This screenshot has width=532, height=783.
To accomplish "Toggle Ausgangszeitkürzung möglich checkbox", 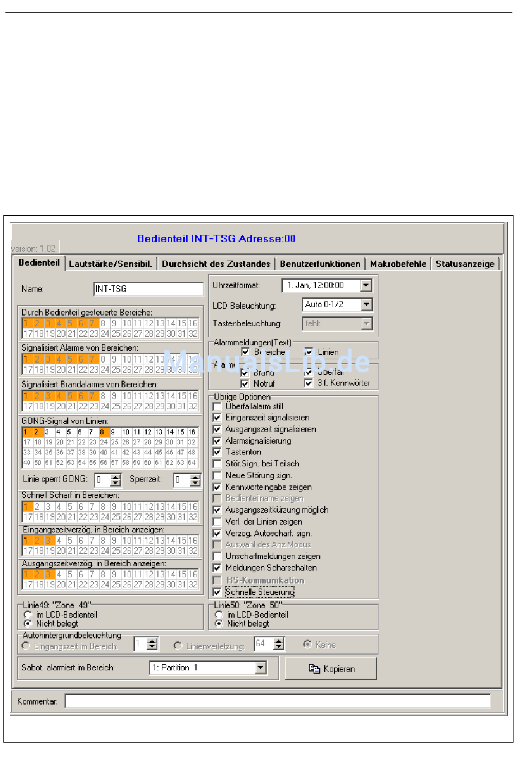I will point(217,510).
